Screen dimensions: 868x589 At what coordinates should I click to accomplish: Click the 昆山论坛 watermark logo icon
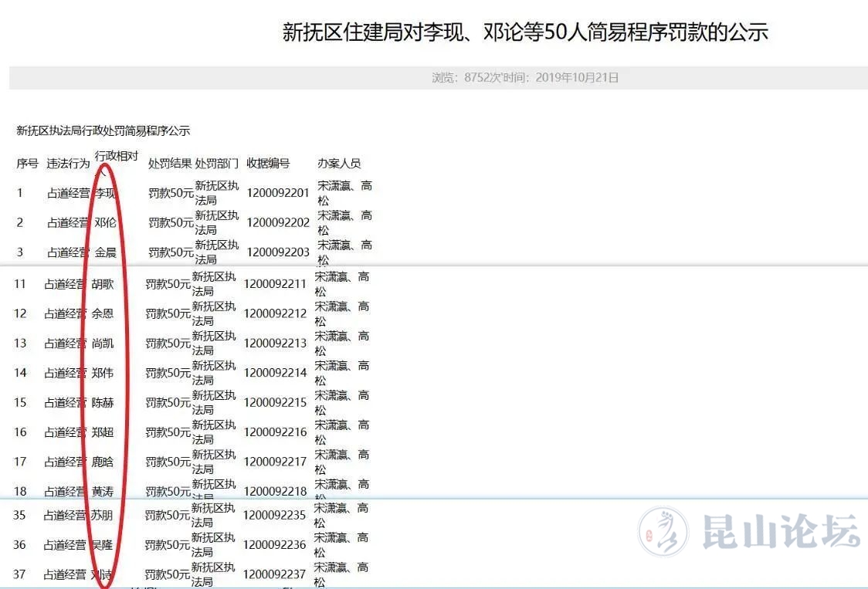(663, 532)
